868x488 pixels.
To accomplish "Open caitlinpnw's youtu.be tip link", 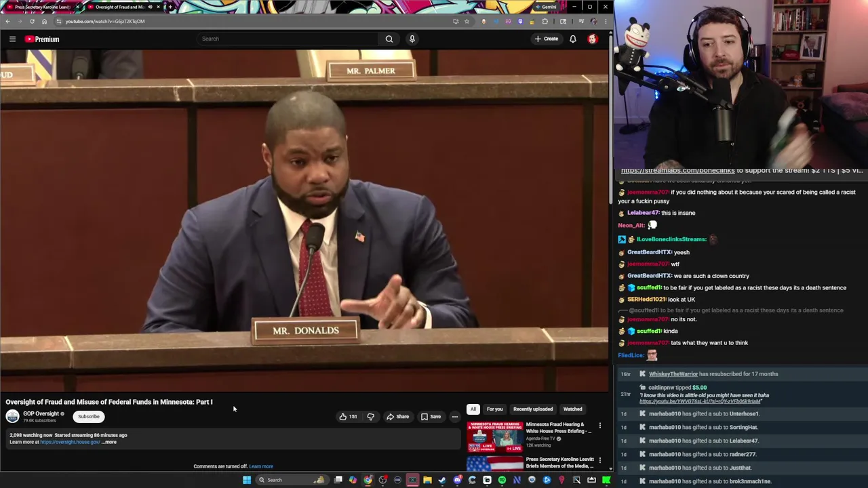I will tap(700, 401).
